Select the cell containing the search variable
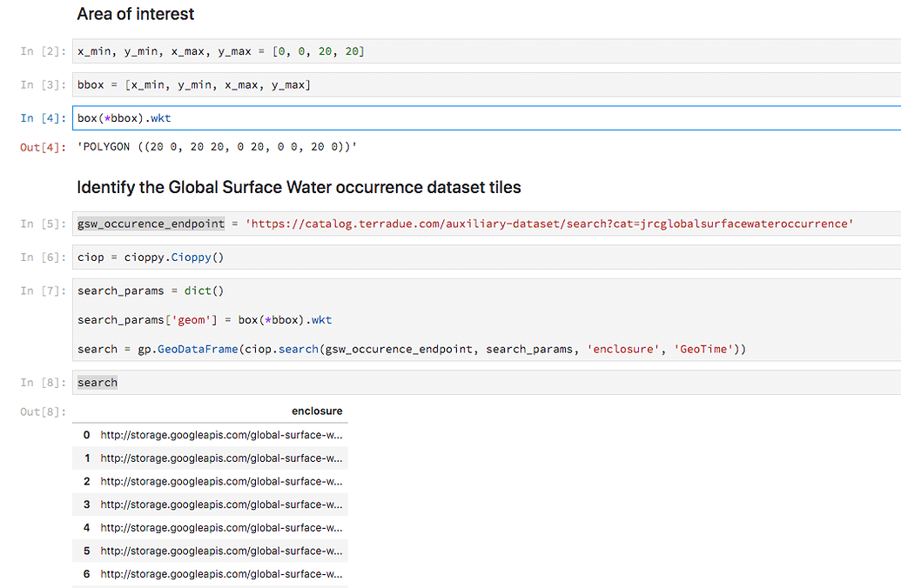The width and height of the screenshot is (901, 588). point(97,382)
